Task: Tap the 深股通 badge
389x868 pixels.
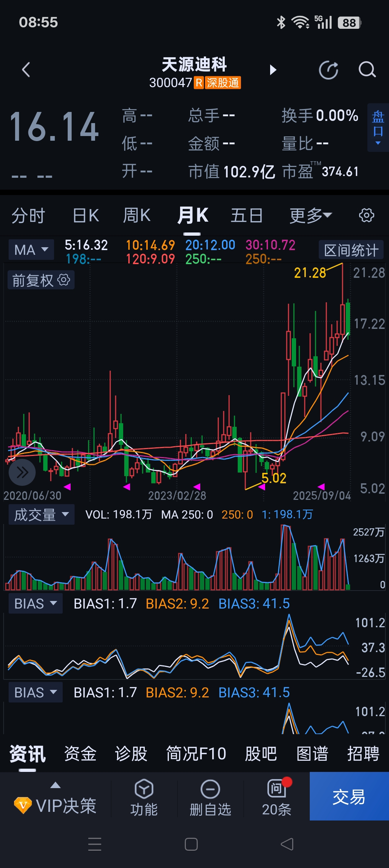Action: (223, 83)
